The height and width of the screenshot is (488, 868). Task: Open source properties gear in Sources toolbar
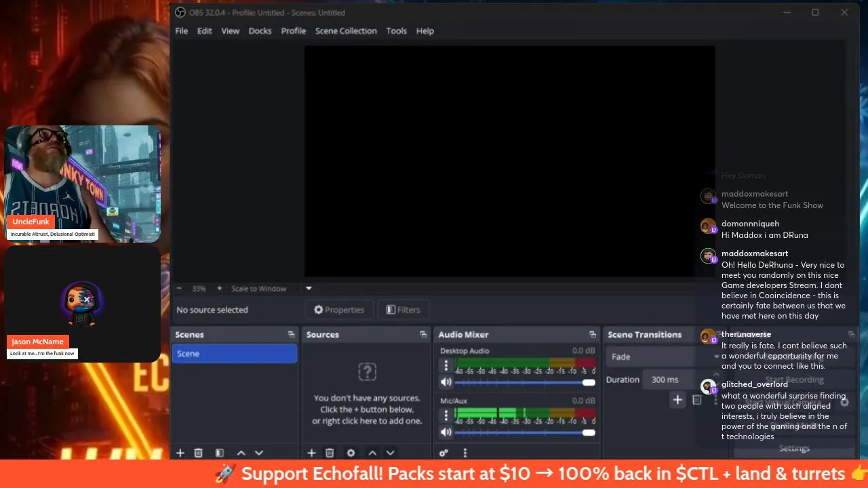click(x=351, y=453)
